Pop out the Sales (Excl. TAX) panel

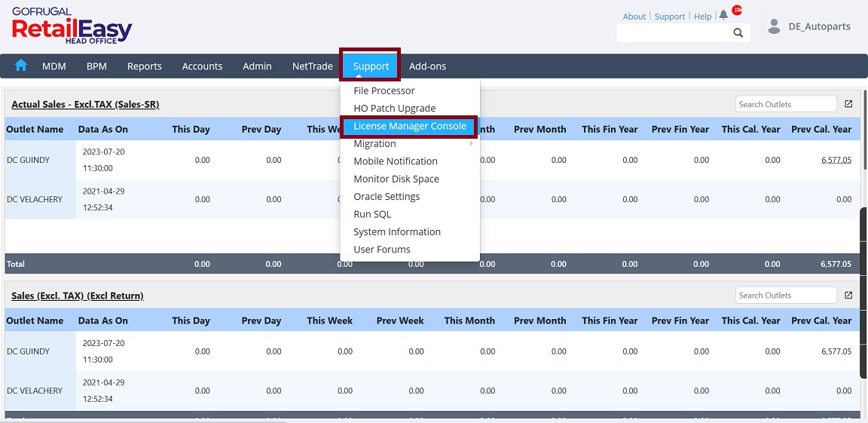(848, 296)
